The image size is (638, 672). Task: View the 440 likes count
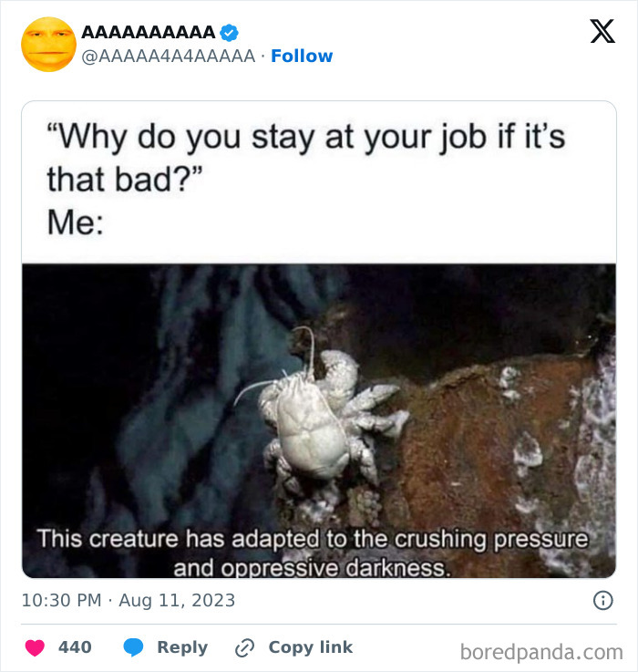pyautogui.click(x=75, y=647)
